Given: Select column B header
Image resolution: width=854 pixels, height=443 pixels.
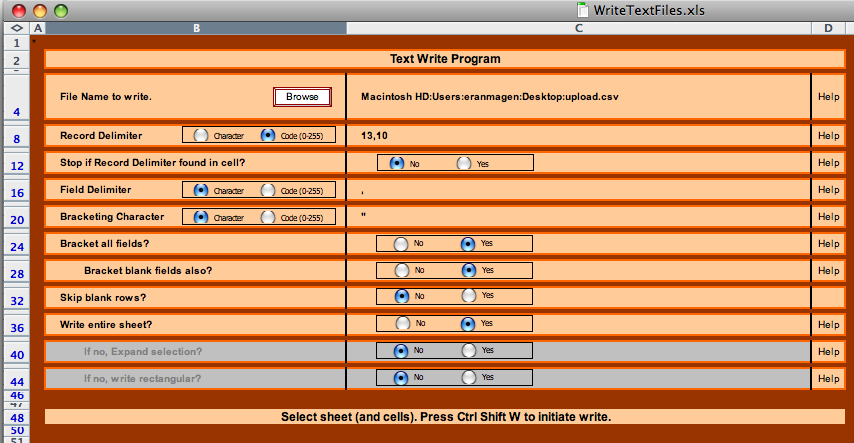Looking at the screenshot, I should tap(196, 28).
